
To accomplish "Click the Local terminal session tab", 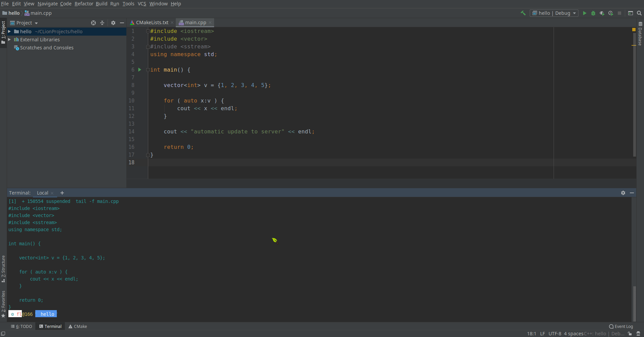I will click(x=43, y=193).
